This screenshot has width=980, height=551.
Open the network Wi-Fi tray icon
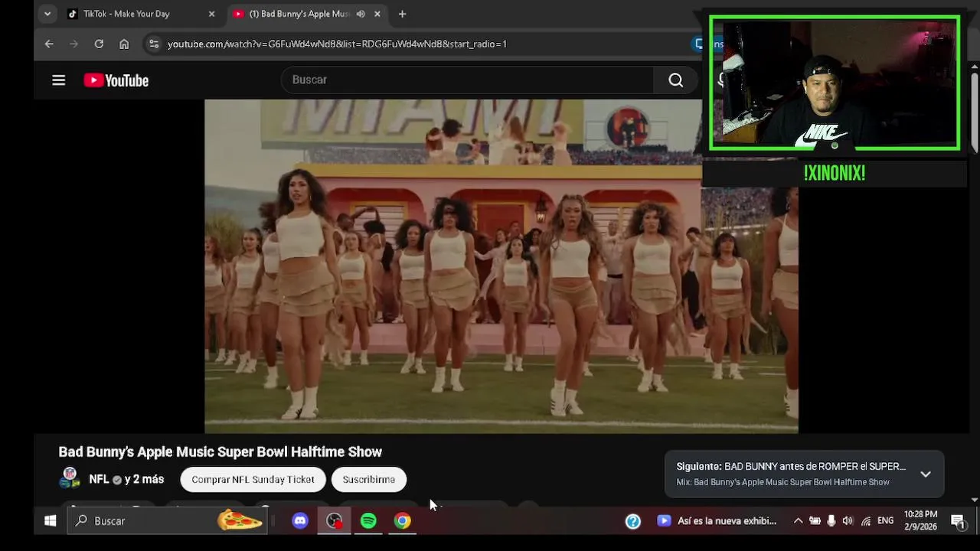pos(865,521)
